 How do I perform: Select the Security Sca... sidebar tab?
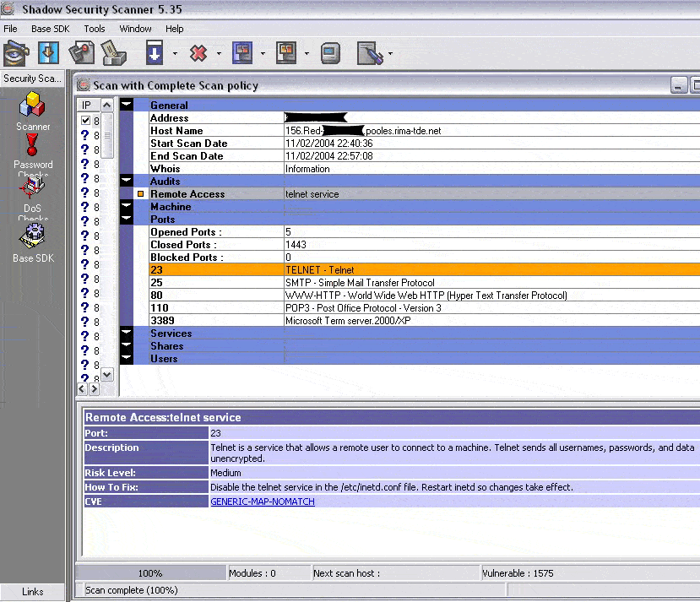(x=32, y=79)
